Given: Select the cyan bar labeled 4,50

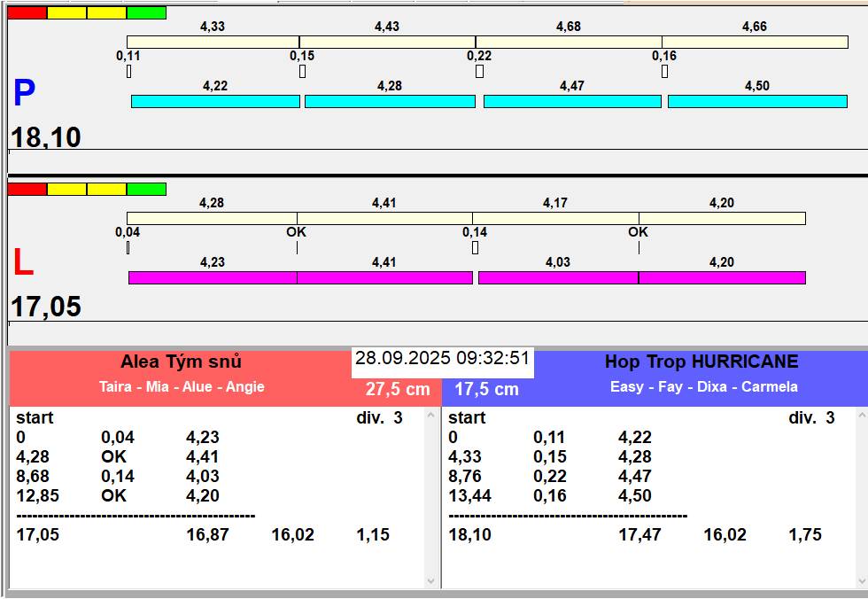Looking at the screenshot, I should [757, 102].
